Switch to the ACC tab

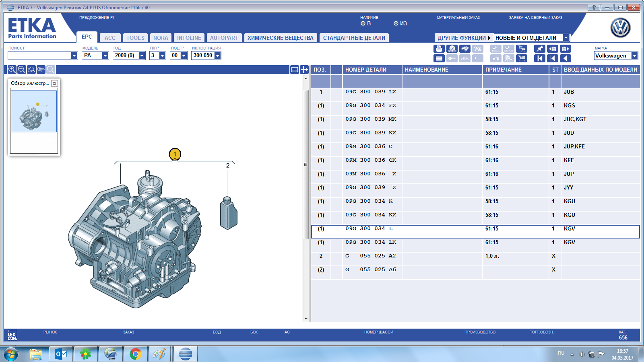tap(110, 38)
